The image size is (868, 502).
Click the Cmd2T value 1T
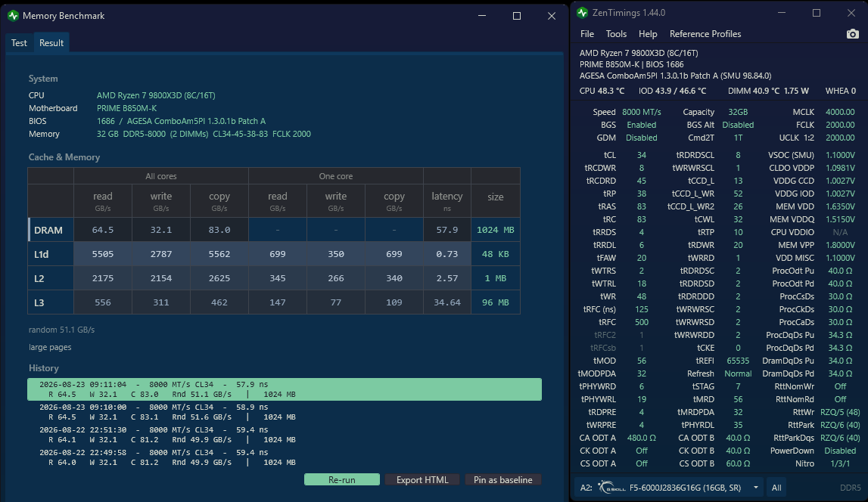pyautogui.click(x=738, y=138)
